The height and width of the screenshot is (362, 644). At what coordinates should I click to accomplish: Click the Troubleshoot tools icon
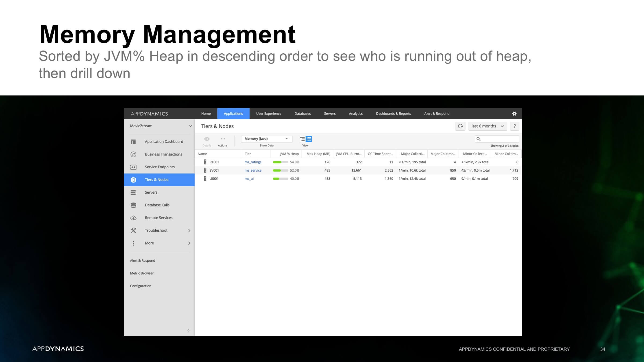click(133, 230)
